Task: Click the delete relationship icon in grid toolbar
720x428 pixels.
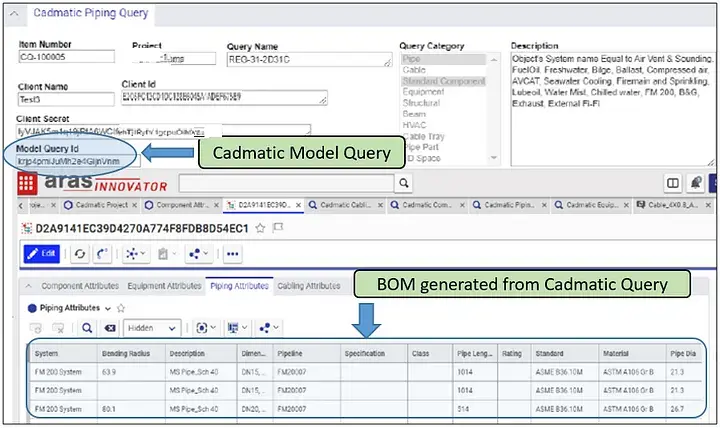Action: (58, 328)
